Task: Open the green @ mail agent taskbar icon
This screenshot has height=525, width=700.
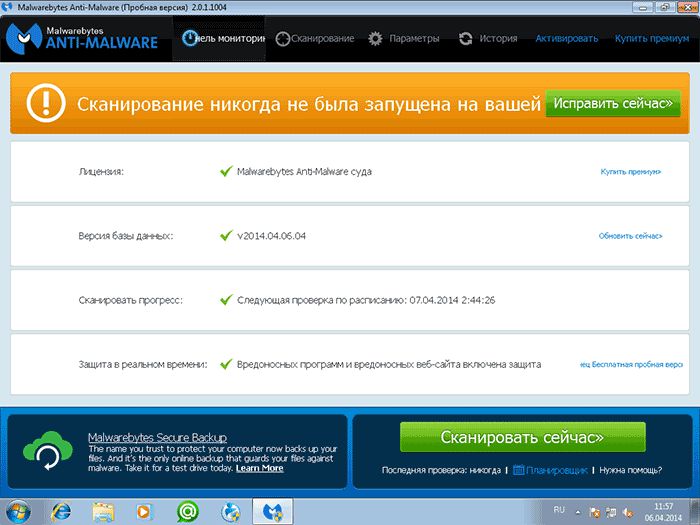Action: (188, 512)
